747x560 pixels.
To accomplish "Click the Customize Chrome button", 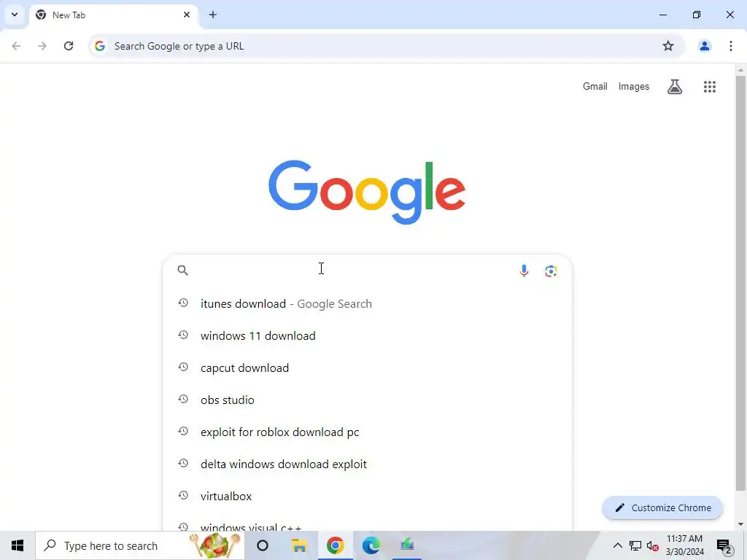I will pos(662,507).
